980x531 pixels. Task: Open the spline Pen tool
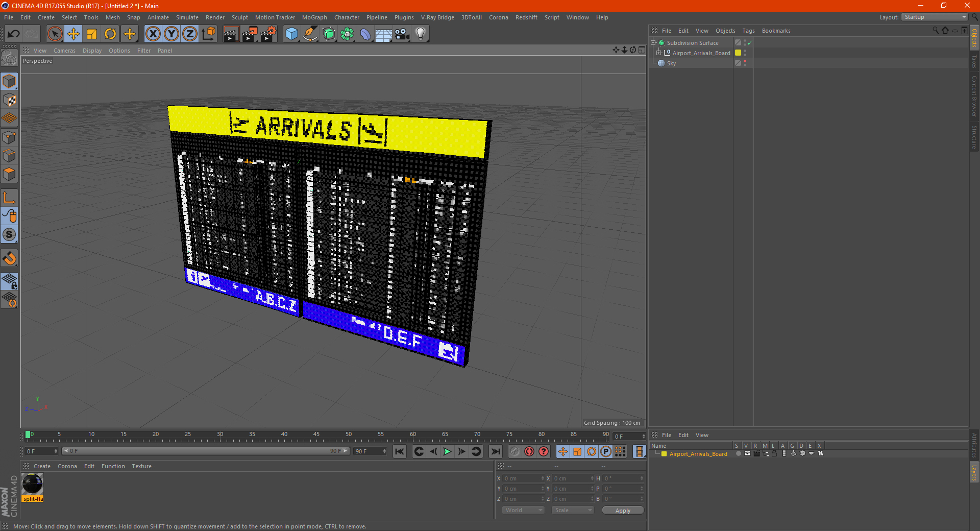[310, 34]
